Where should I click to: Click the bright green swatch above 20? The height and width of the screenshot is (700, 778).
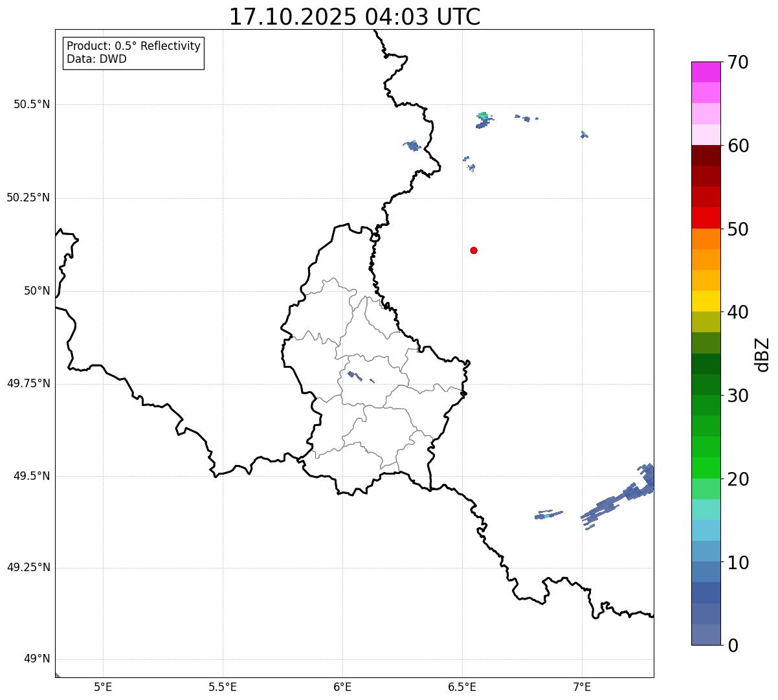(706, 468)
